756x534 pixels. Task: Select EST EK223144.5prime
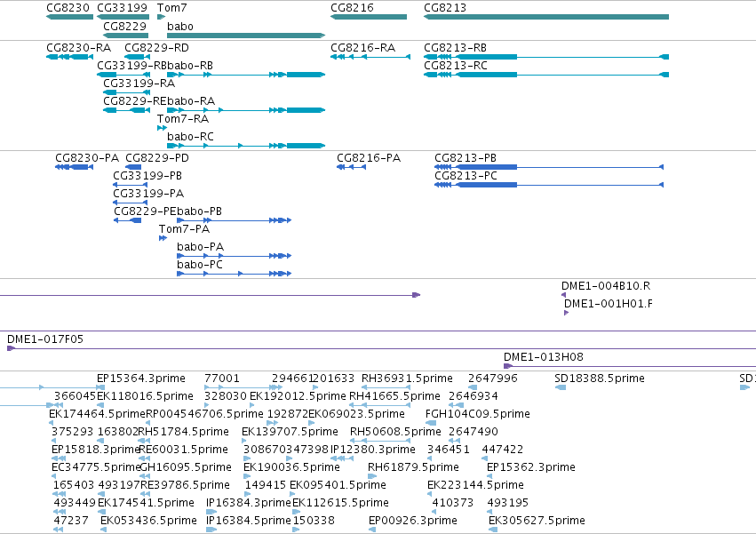click(476, 485)
